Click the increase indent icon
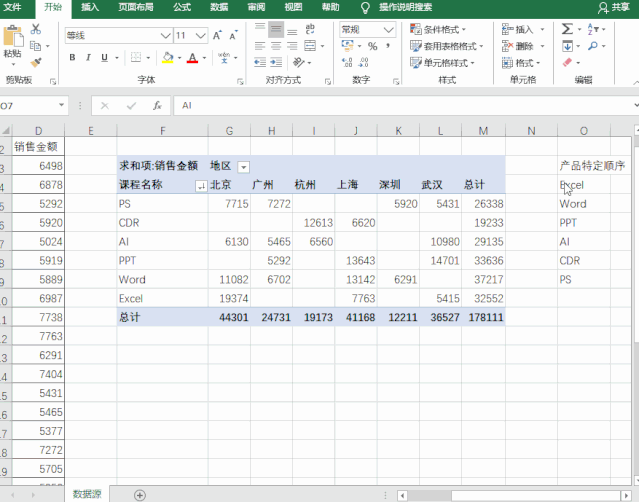This screenshot has height=502, width=639. (276, 62)
